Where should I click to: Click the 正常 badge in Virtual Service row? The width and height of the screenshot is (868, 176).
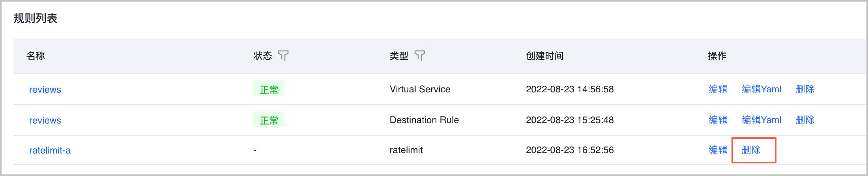click(x=269, y=89)
